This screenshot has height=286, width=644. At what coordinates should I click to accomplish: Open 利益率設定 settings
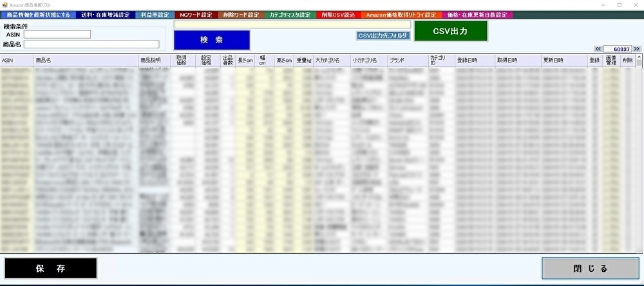coord(155,15)
